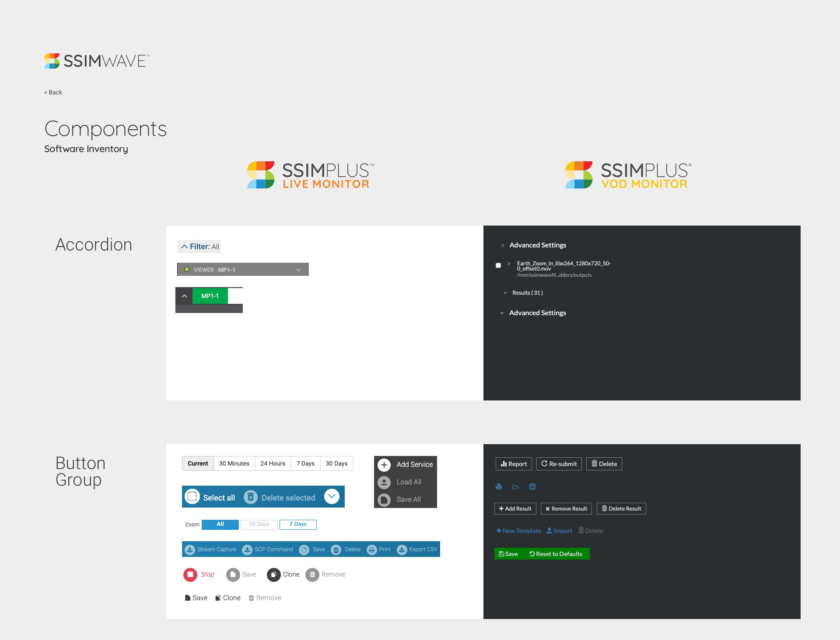Image resolution: width=840 pixels, height=640 pixels.
Task: Click Stream Capture download icon
Action: click(190, 550)
